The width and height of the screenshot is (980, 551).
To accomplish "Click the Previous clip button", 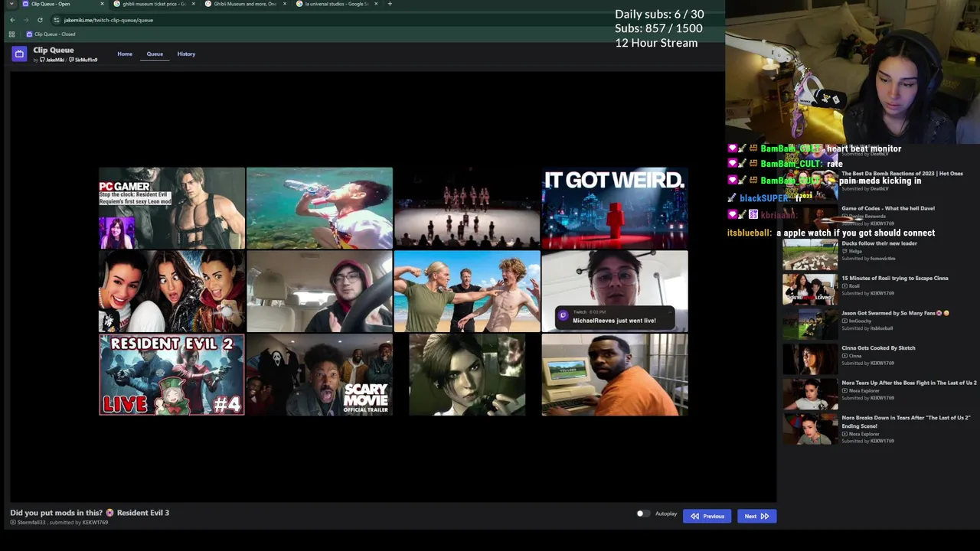I will click(707, 516).
